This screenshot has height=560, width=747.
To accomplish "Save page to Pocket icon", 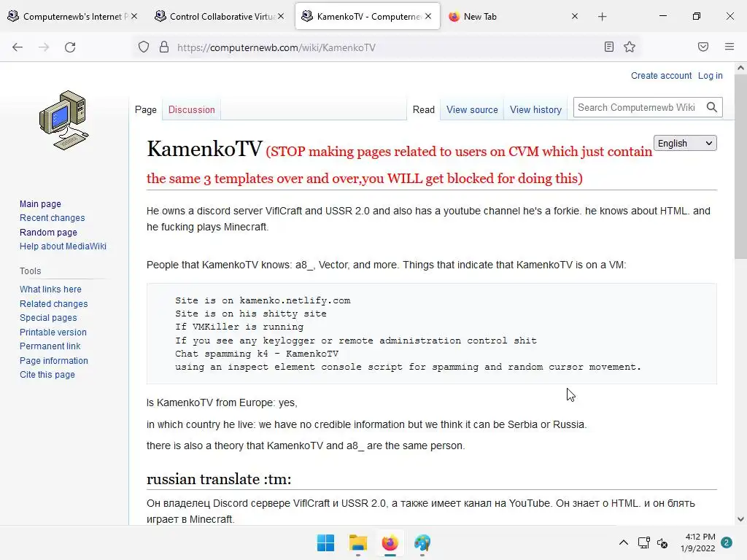I will tap(703, 47).
